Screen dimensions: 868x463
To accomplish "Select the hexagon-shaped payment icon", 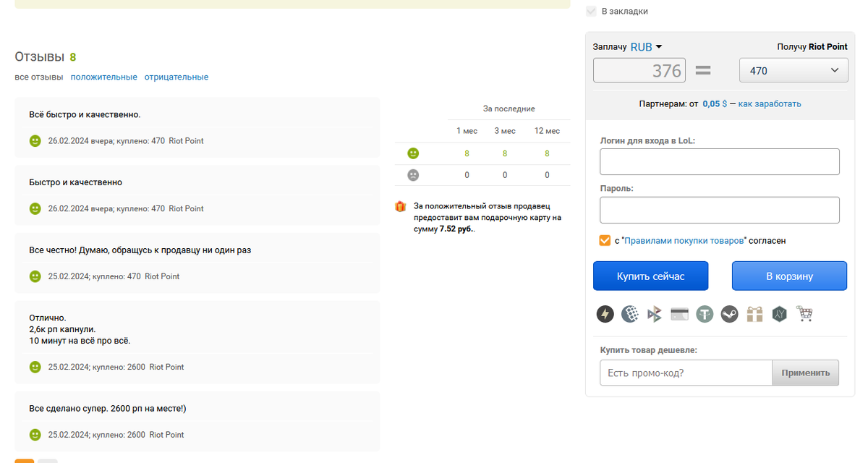I will [x=779, y=314].
